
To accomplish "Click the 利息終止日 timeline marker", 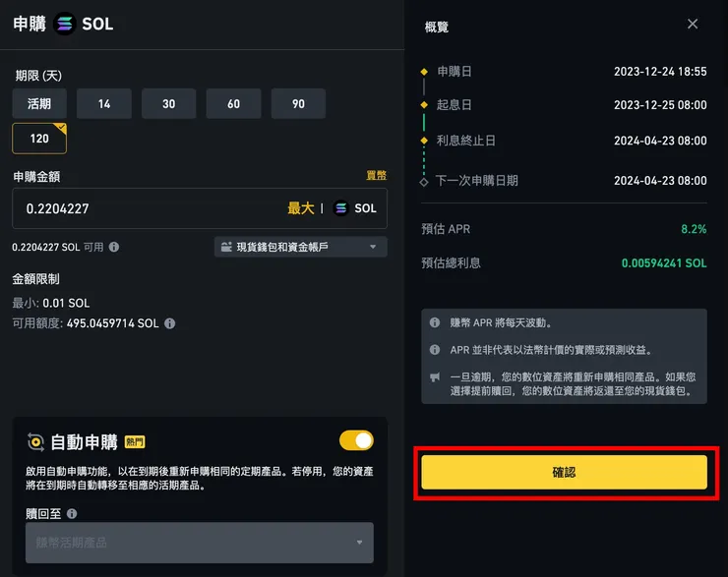I will [424, 141].
